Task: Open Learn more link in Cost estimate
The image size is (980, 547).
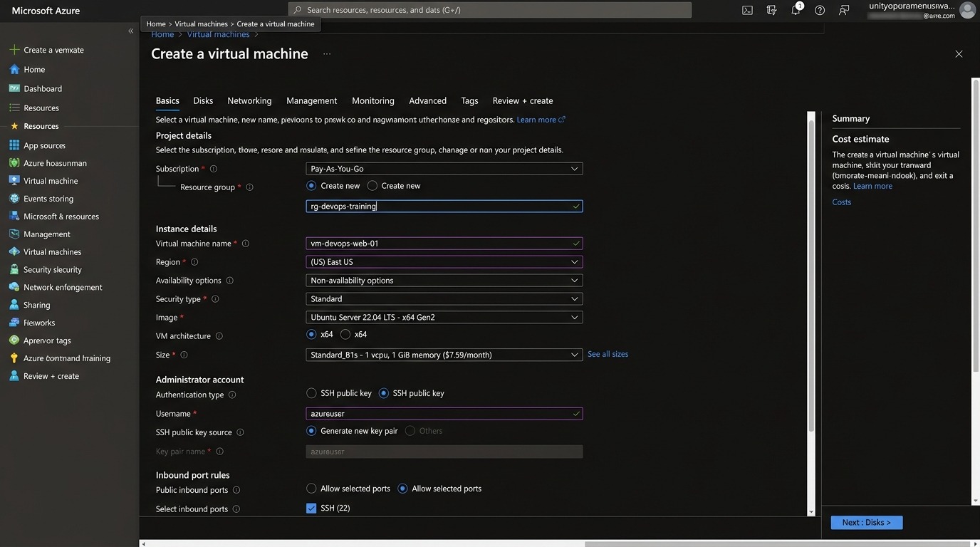Action: tap(872, 186)
